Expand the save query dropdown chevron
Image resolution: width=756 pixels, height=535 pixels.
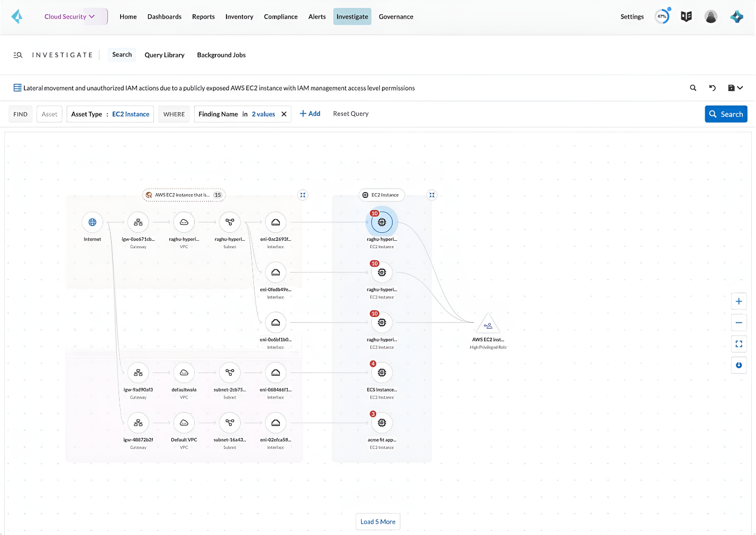click(x=740, y=88)
